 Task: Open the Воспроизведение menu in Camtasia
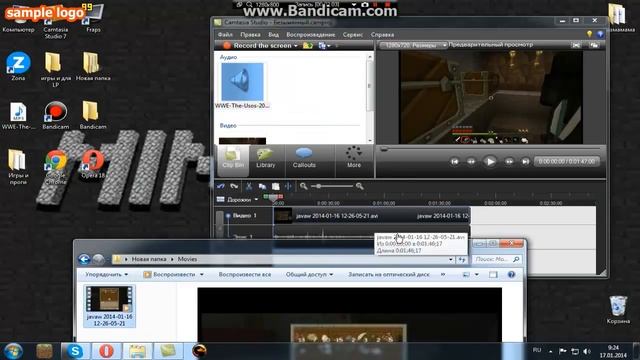(x=311, y=35)
